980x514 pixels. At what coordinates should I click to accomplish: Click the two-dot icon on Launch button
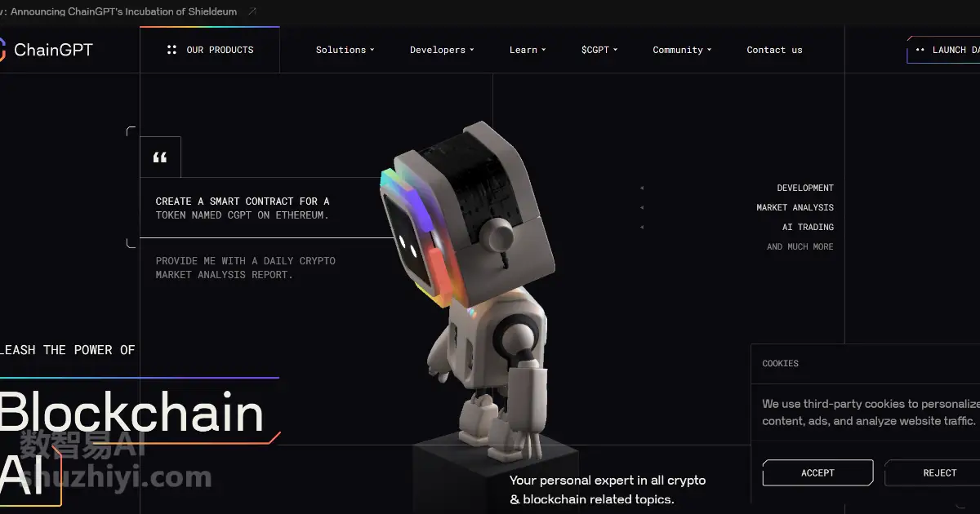[x=920, y=50]
